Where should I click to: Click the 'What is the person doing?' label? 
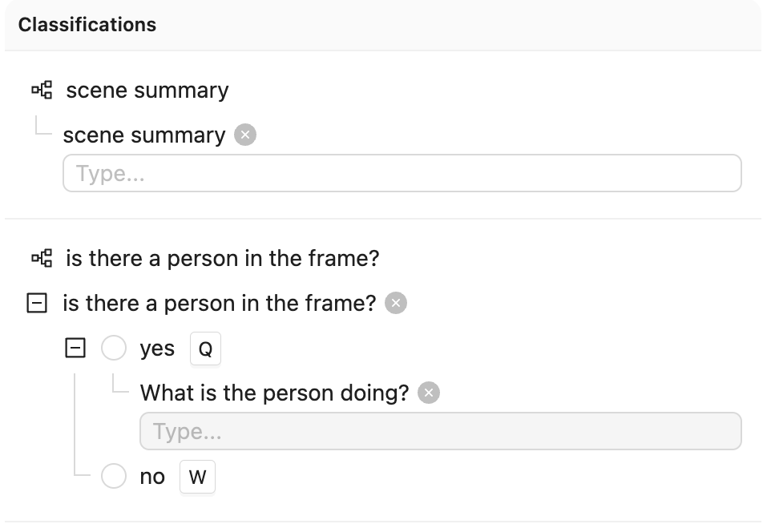274,393
